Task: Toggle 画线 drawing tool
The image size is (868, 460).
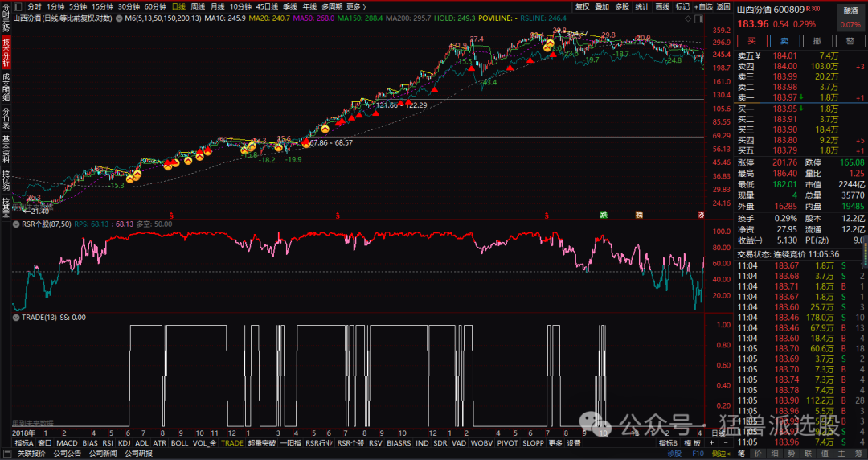Action: point(662,6)
